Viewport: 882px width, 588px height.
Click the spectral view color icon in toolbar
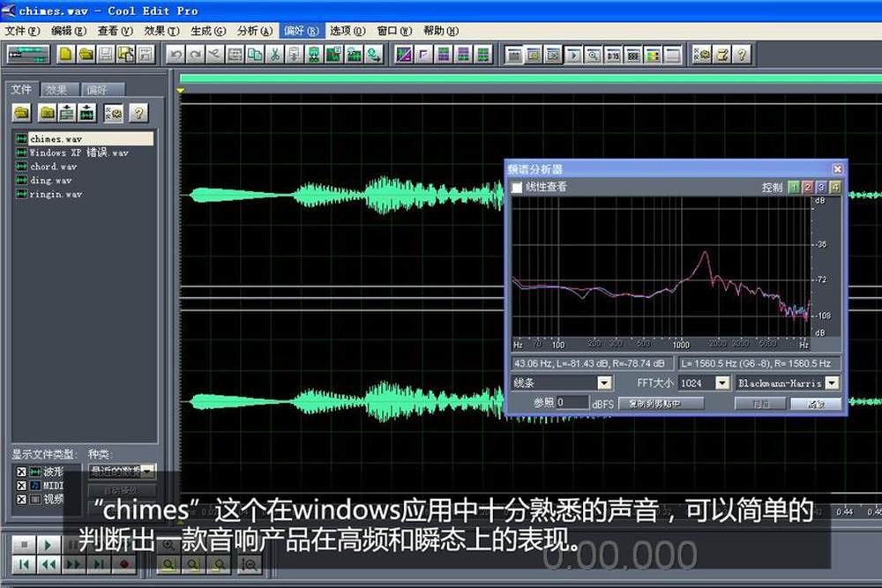pyautogui.click(x=653, y=55)
